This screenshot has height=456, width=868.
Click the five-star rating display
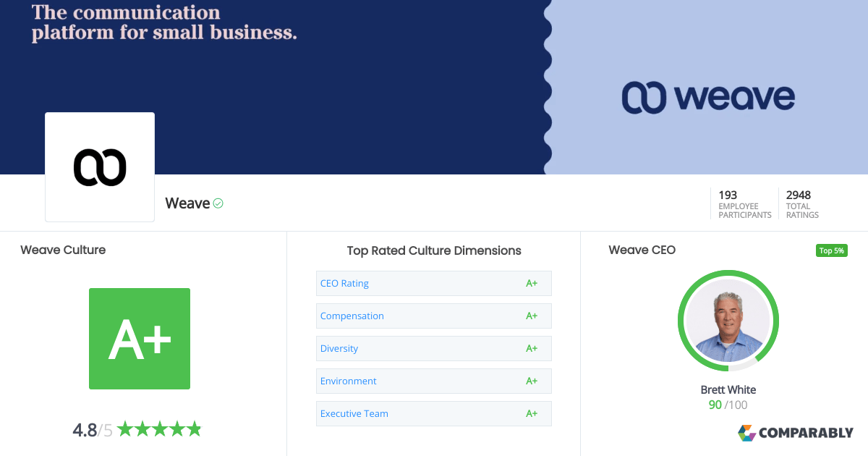(159, 429)
